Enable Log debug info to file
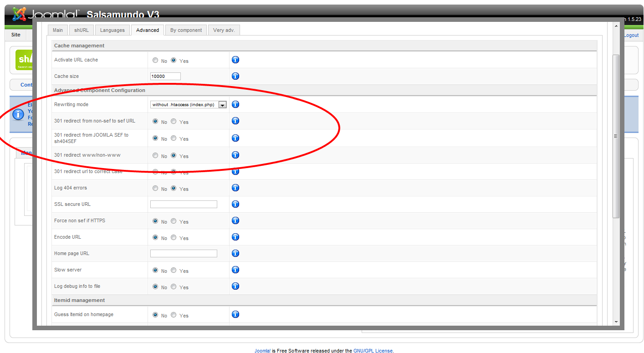The height and width of the screenshot is (353, 644). tap(174, 286)
